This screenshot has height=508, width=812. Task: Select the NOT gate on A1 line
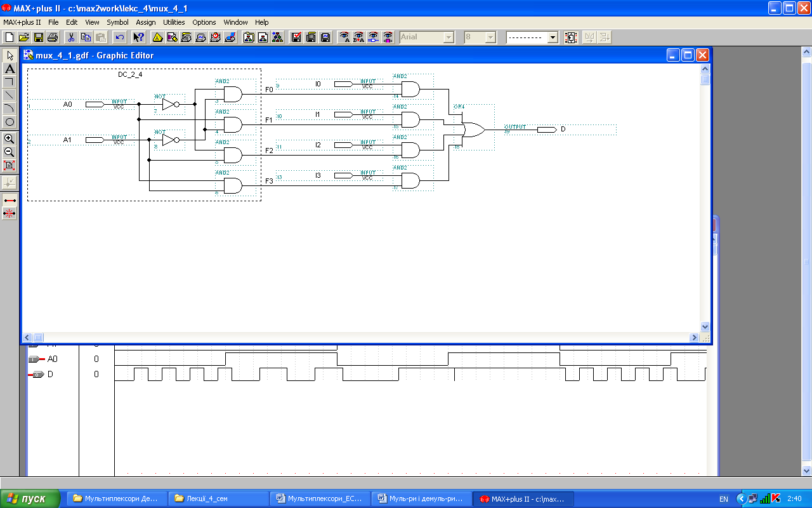171,140
